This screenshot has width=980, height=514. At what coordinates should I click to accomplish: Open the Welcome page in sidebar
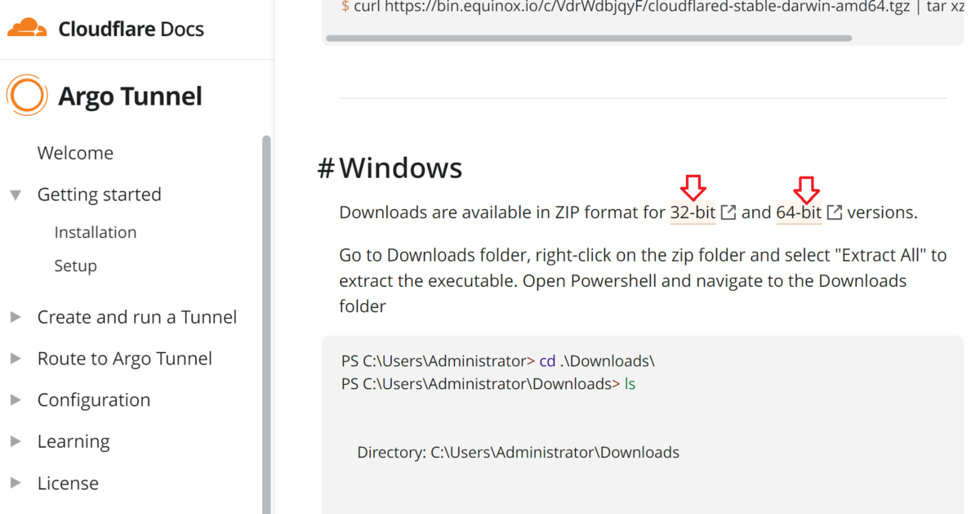pos(75,153)
